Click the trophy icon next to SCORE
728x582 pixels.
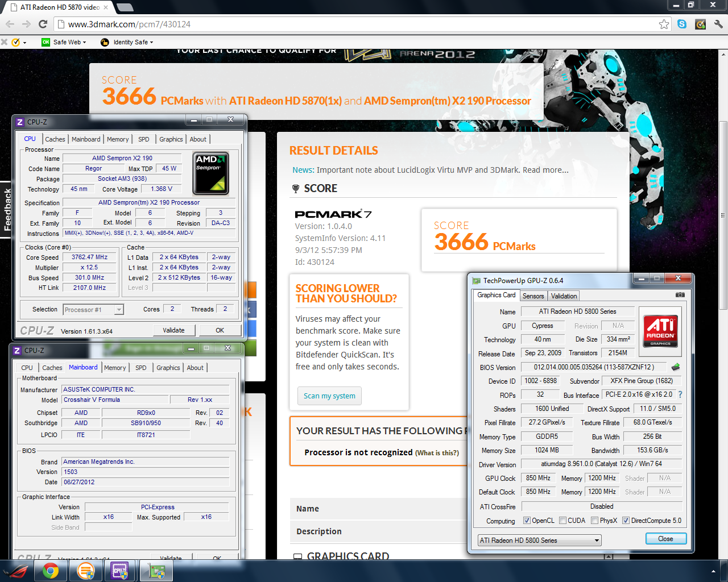point(296,189)
